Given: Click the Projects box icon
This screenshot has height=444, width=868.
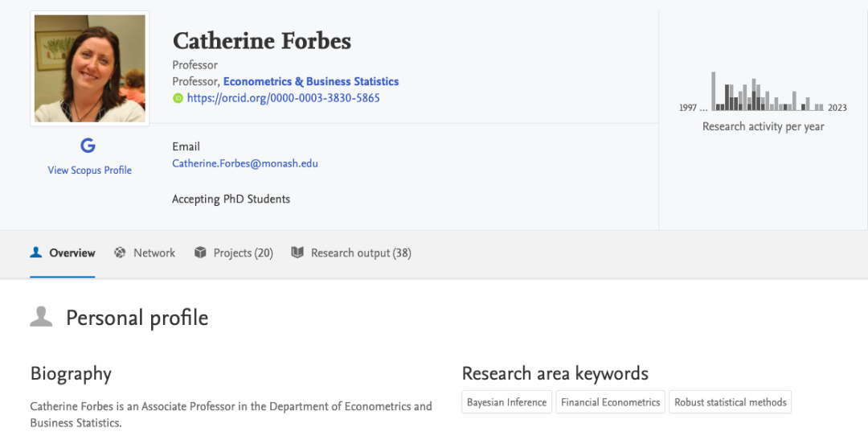Looking at the screenshot, I should [200, 253].
